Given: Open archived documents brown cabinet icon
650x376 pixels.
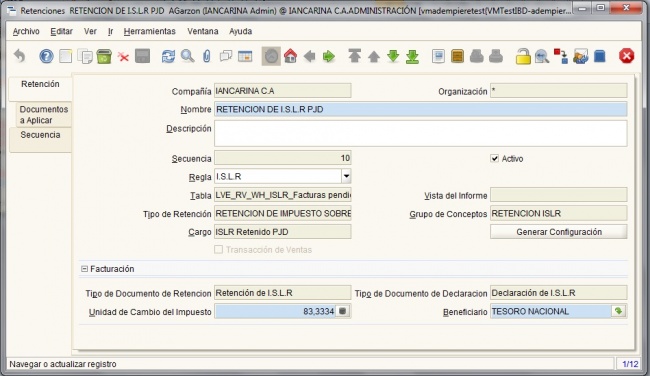Looking at the screenshot, I should click(457, 56).
